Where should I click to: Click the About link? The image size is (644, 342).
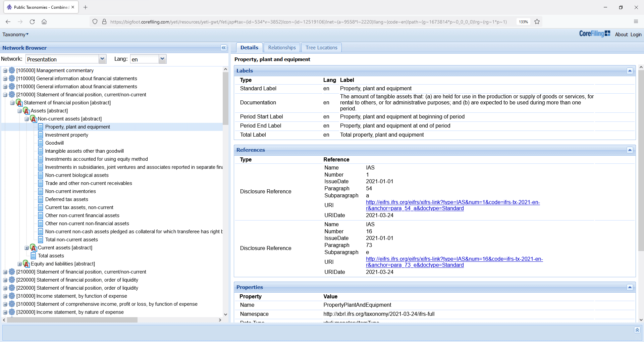[x=621, y=35]
